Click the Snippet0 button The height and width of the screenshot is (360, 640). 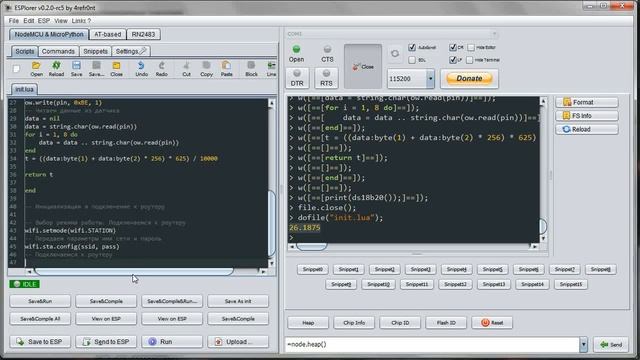click(313, 269)
